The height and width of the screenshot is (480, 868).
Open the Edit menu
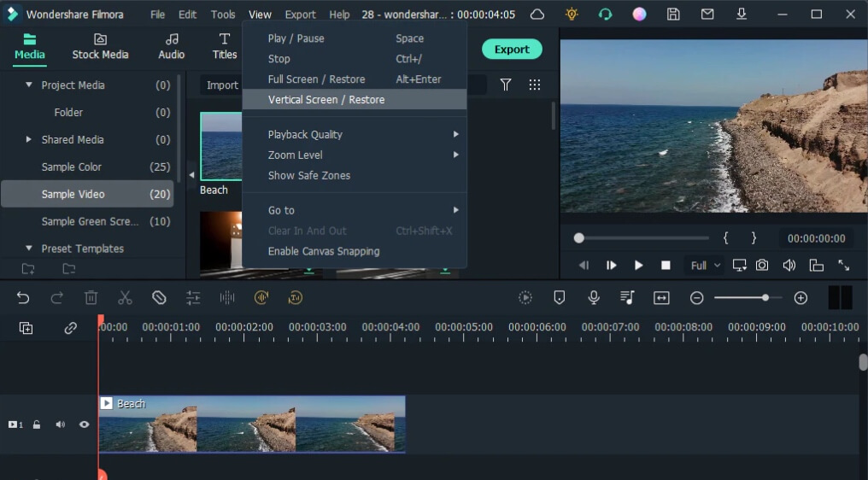(187, 15)
